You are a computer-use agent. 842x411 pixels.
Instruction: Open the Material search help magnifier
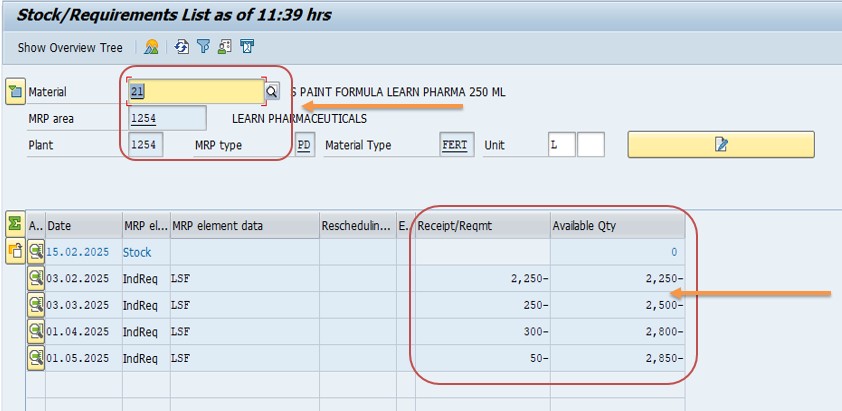pos(272,91)
